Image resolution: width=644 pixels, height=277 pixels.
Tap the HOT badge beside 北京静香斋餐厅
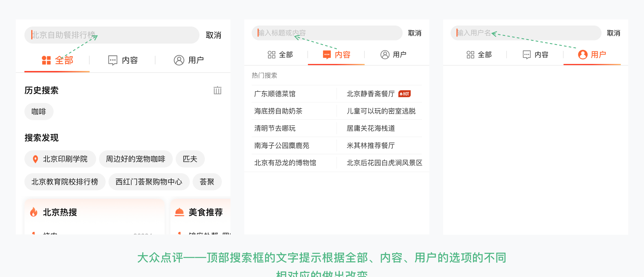[405, 94]
